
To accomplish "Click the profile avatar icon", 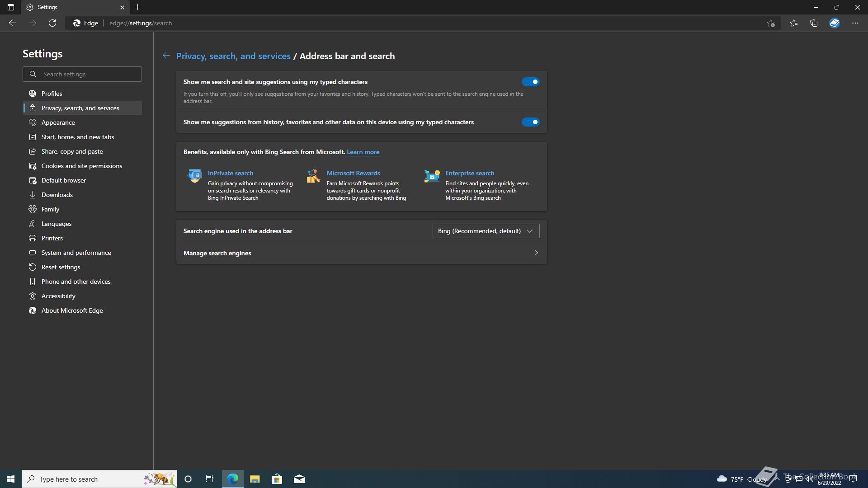I will coord(835,23).
